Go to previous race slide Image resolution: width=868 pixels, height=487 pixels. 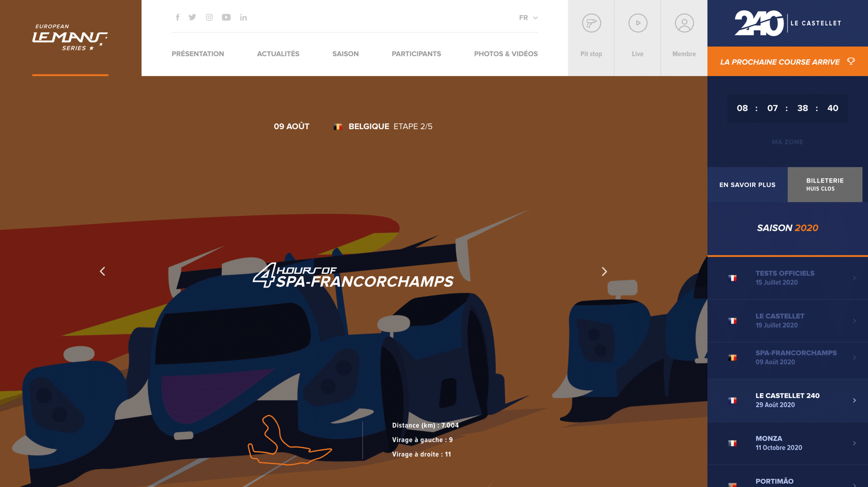click(x=102, y=271)
